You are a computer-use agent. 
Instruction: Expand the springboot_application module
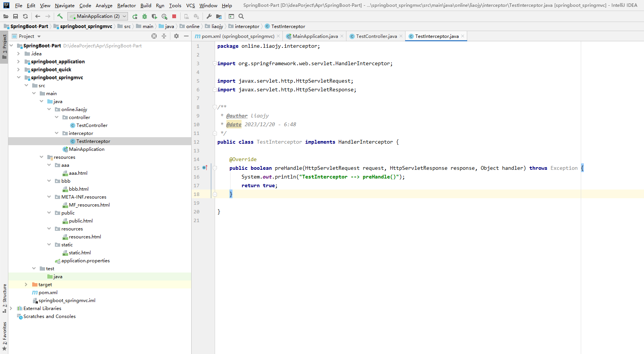(x=19, y=62)
